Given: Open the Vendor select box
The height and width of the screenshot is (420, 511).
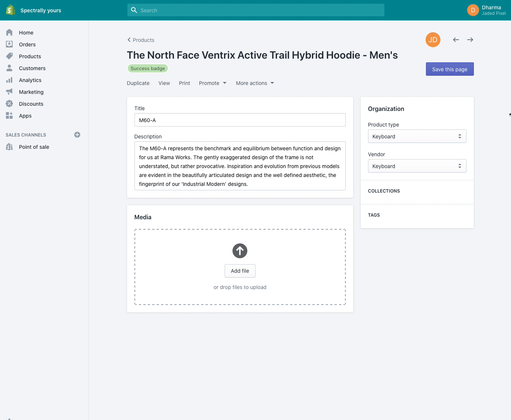Looking at the screenshot, I should coord(417,166).
